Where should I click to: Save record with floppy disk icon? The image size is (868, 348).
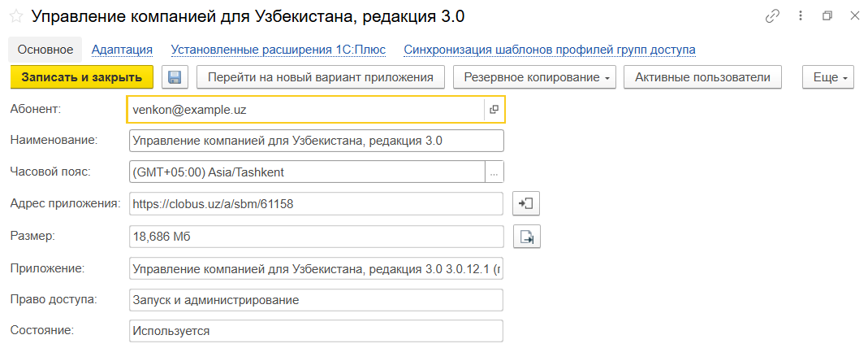[175, 77]
